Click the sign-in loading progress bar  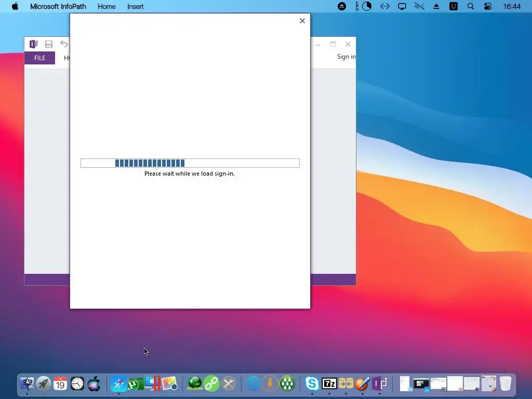(x=190, y=163)
